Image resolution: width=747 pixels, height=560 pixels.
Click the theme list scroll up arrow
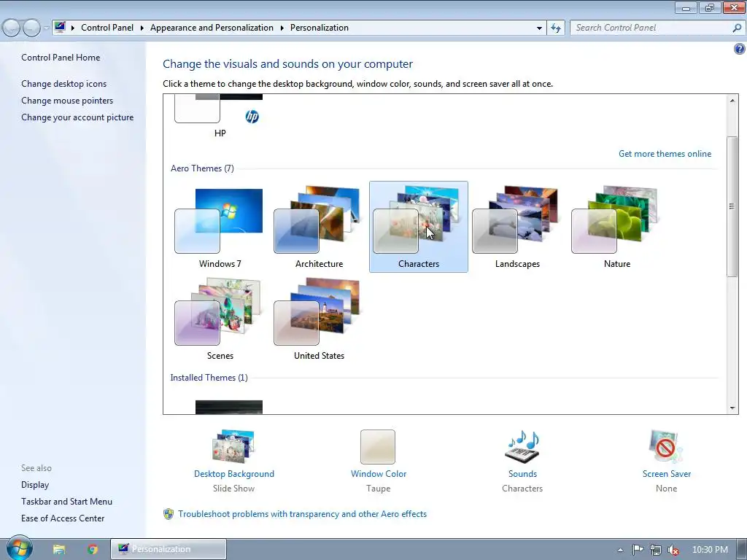(732, 100)
